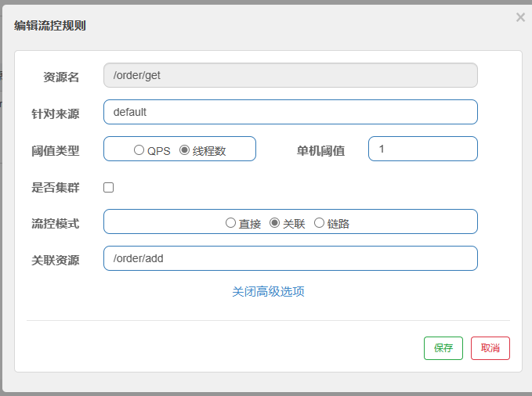Select the 线程数 threshold type radio button

(x=184, y=149)
